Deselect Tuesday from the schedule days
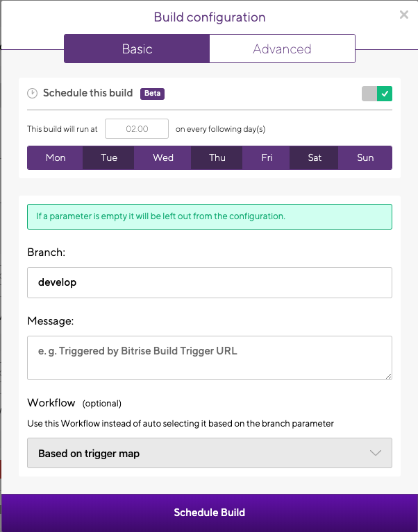 tap(109, 157)
